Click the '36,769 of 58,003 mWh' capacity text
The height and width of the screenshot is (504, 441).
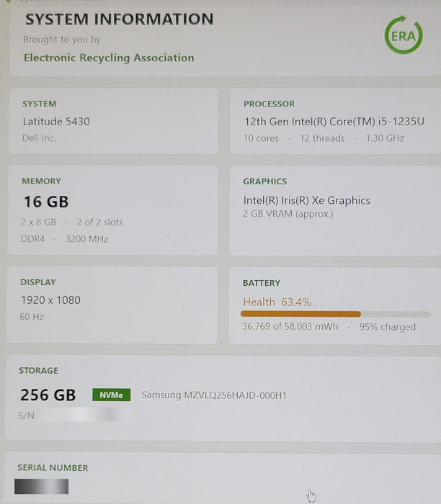pyautogui.click(x=290, y=327)
